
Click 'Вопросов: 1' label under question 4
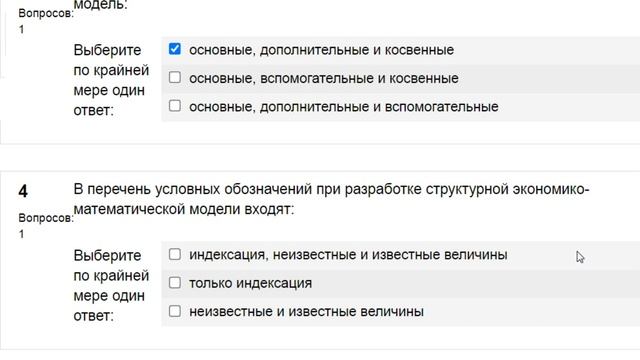coord(46,226)
